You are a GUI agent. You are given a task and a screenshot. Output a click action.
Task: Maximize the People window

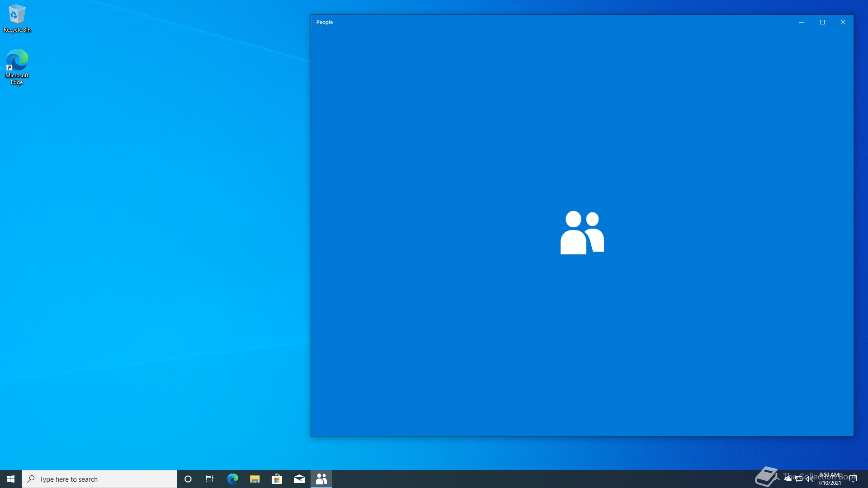[x=822, y=22]
